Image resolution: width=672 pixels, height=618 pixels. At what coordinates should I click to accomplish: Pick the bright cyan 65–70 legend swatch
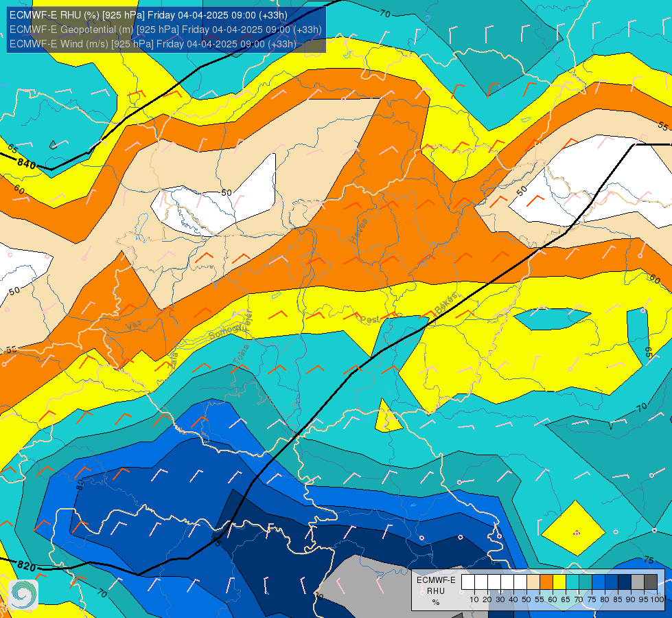(x=572, y=582)
